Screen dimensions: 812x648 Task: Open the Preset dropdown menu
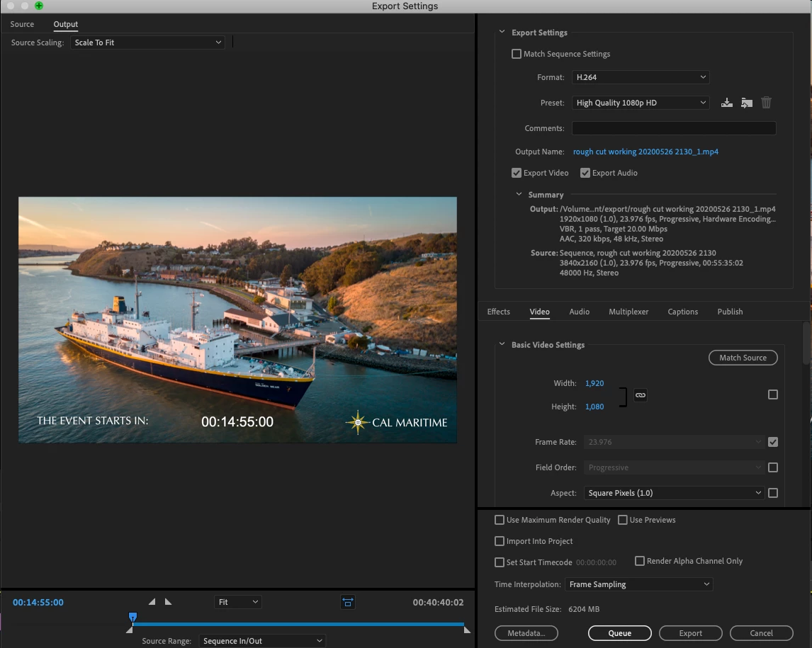coord(641,103)
